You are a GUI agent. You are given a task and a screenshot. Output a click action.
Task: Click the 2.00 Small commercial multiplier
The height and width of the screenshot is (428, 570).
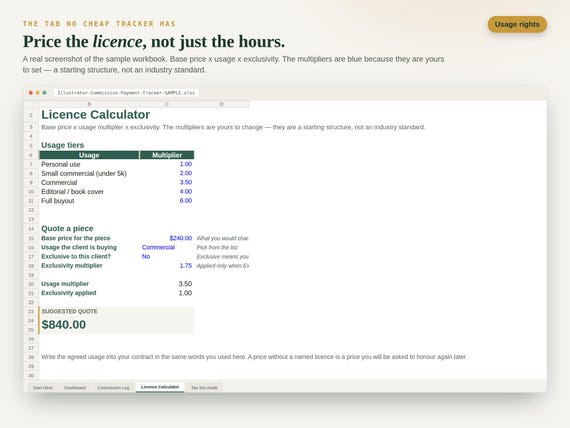[186, 173]
